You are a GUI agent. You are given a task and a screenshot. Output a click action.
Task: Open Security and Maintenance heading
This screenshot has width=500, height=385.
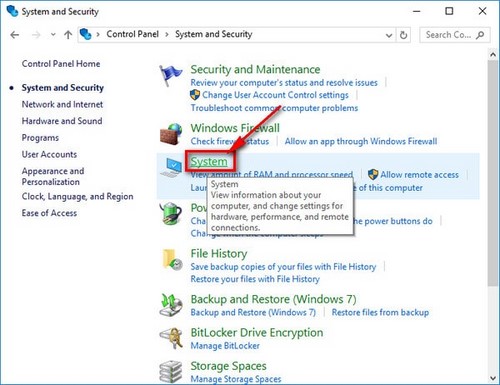[255, 69]
